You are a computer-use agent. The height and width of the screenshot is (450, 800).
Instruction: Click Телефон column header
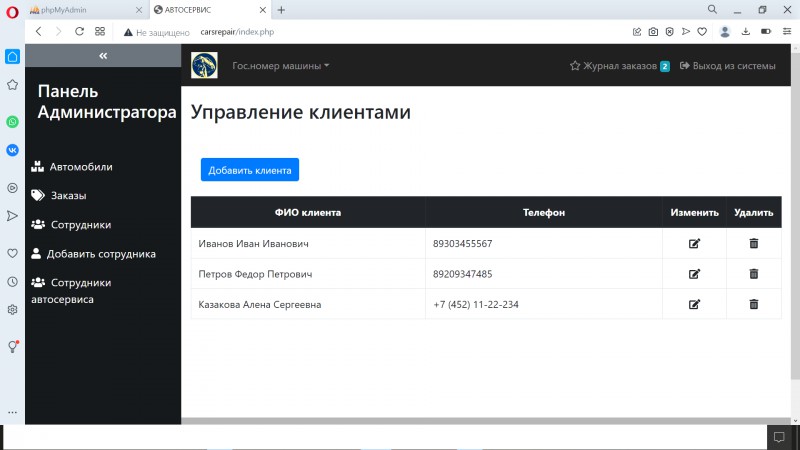(x=543, y=212)
